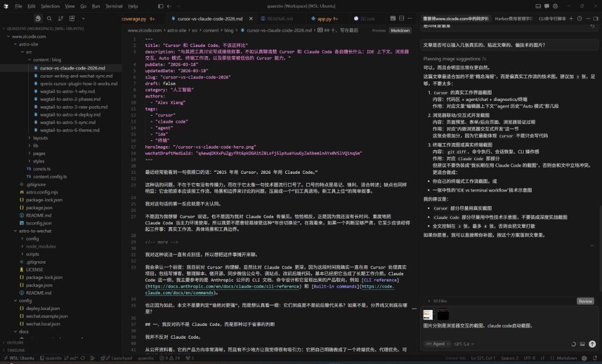Open the editor's more actions … icon
The image size is (602, 364).
click(410, 18)
